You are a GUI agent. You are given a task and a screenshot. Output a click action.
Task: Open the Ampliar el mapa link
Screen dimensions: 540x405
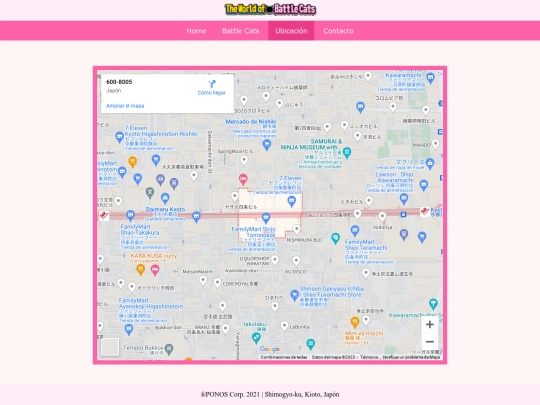coord(125,106)
